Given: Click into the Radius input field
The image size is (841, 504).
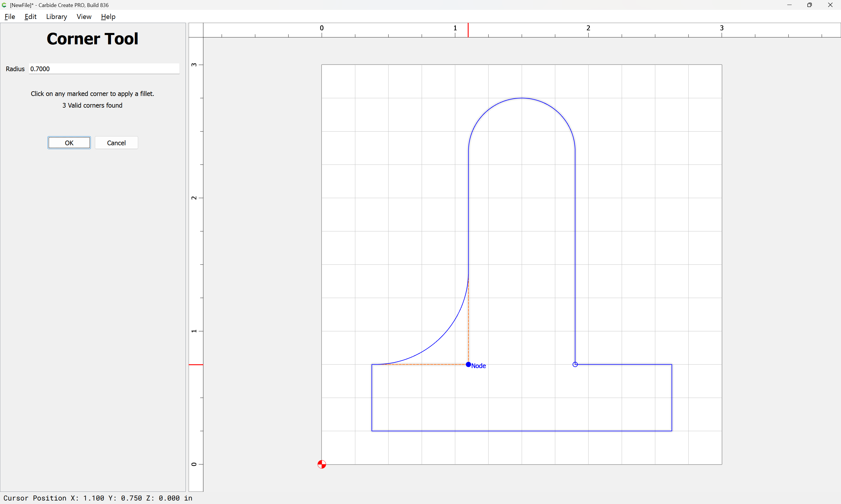Looking at the screenshot, I should (104, 69).
